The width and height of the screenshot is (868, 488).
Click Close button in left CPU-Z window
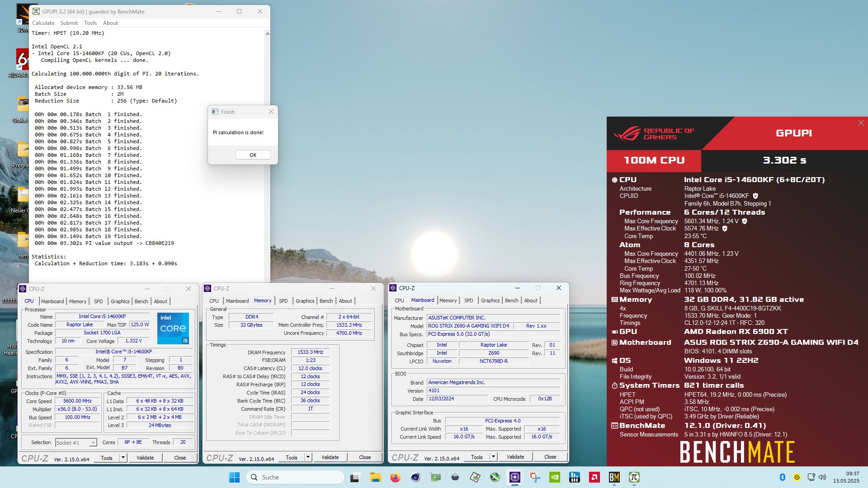(x=180, y=458)
